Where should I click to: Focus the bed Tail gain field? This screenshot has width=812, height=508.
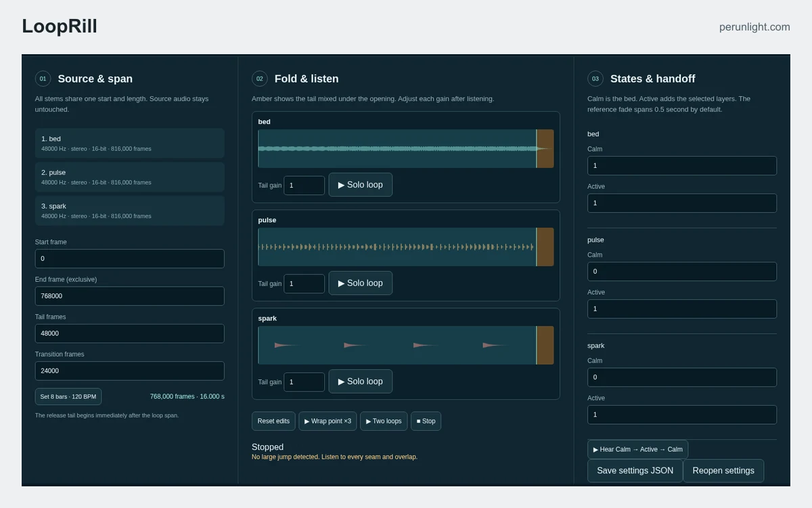point(304,186)
